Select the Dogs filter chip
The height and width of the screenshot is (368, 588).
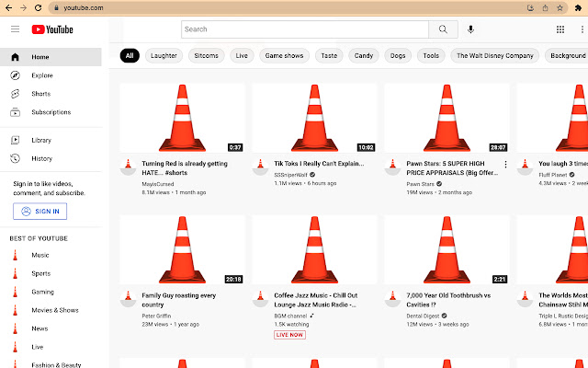[x=398, y=55]
